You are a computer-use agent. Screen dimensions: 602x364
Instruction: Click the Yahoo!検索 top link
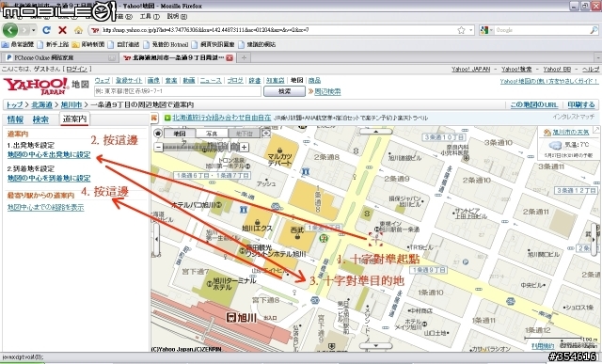click(516, 69)
